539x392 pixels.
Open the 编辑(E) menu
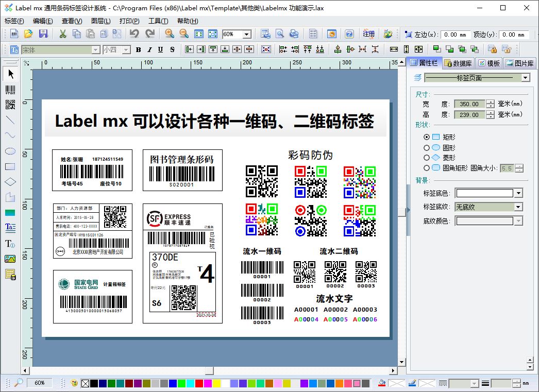tap(43, 21)
